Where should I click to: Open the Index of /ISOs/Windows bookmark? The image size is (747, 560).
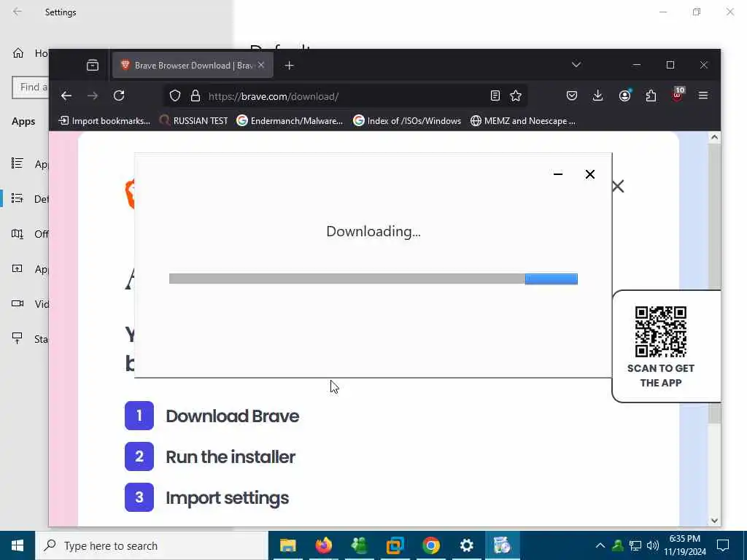tap(407, 121)
